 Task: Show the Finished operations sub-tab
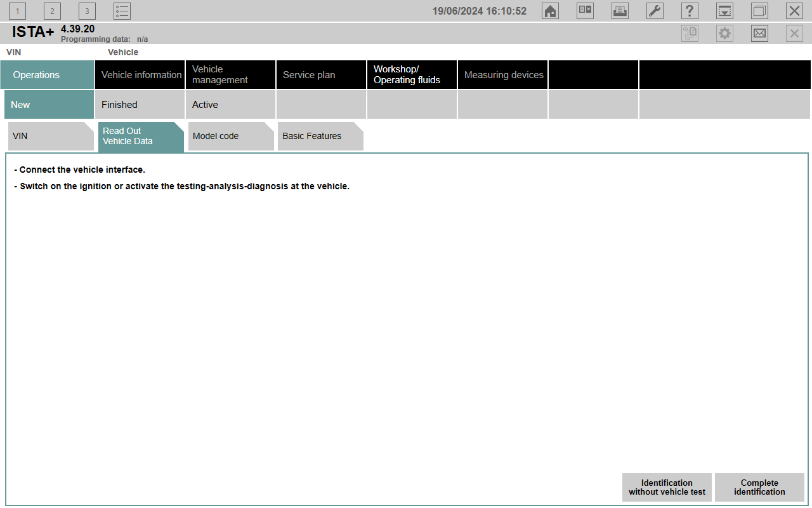click(x=140, y=105)
